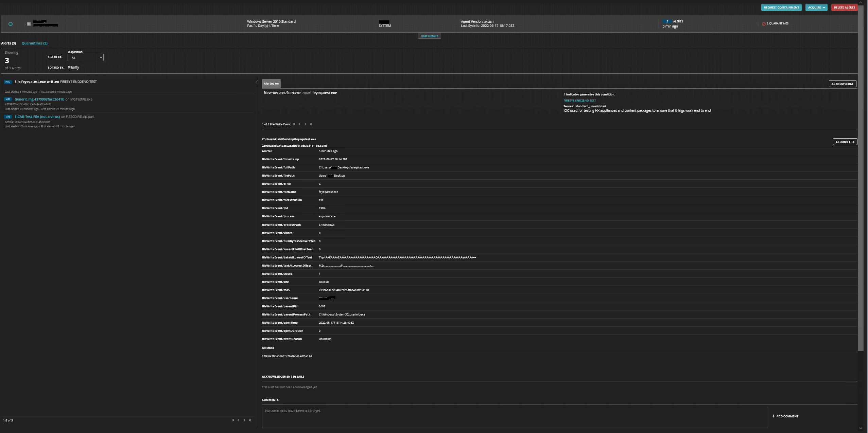
Task: Go to last File Write Event
Action: pyautogui.click(x=311, y=124)
